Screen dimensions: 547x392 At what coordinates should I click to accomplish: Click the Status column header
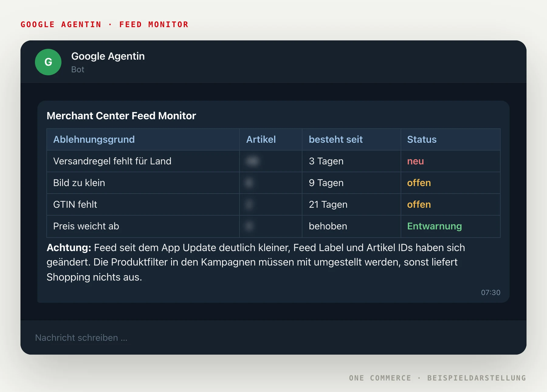click(x=450, y=139)
